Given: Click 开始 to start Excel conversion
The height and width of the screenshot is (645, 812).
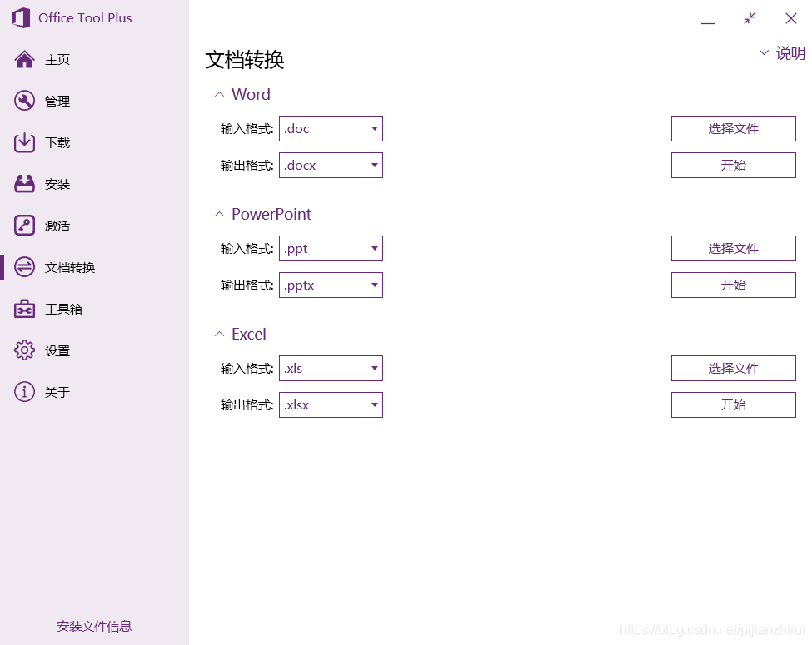Looking at the screenshot, I should click(x=733, y=404).
